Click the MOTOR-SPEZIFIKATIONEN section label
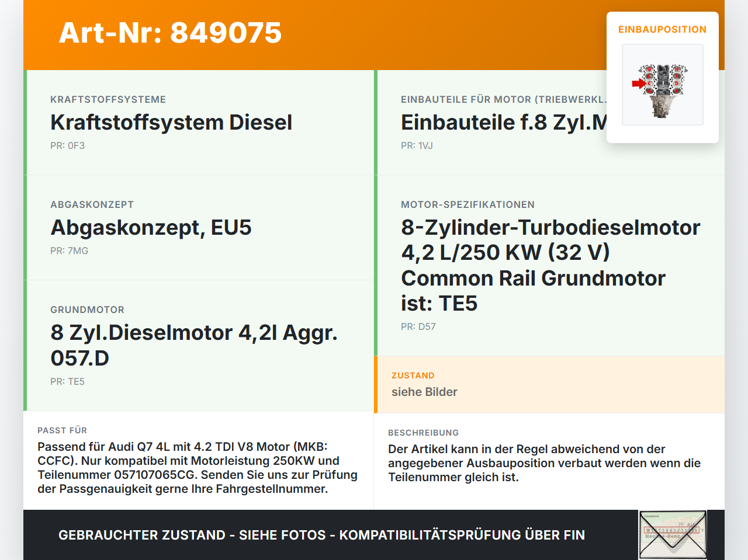The image size is (748, 560). point(467,204)
